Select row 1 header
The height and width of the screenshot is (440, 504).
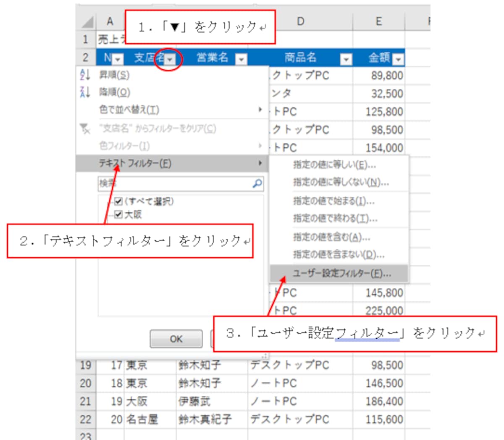point(86,40)
